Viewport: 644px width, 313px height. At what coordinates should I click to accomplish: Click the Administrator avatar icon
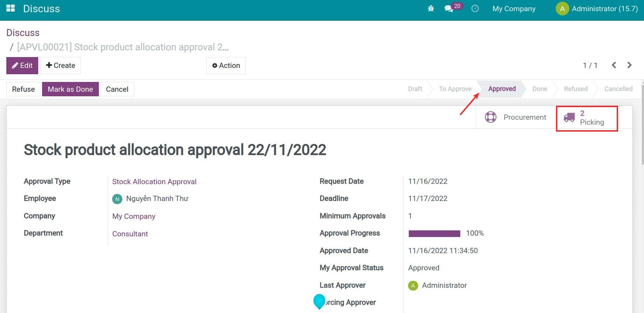[x=562, y=9]
